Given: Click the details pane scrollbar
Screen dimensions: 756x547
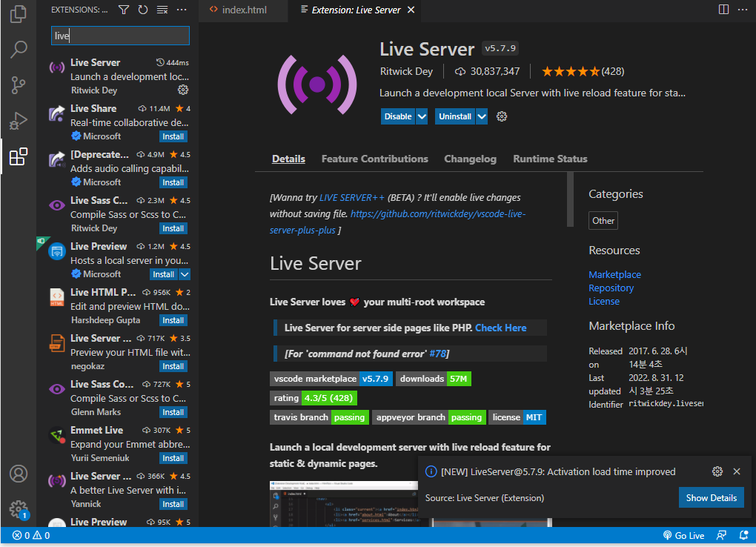Looking at the screenshot, I should 570,199.
